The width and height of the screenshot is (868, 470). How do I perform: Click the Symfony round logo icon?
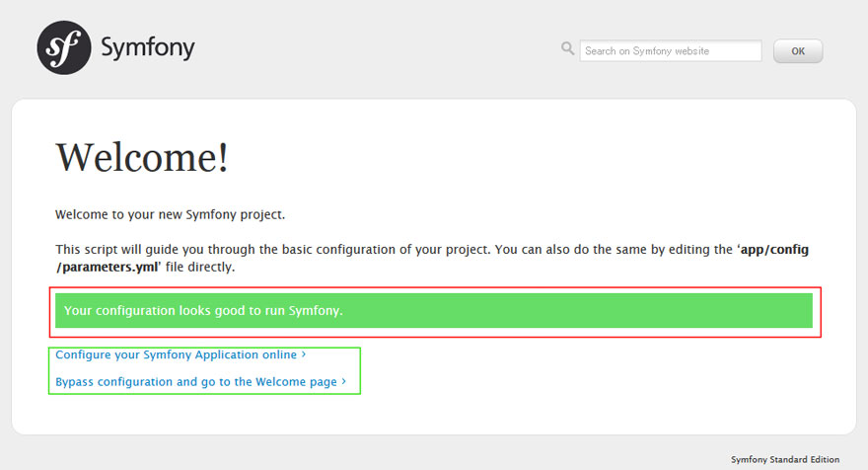(x=64, y=47)
